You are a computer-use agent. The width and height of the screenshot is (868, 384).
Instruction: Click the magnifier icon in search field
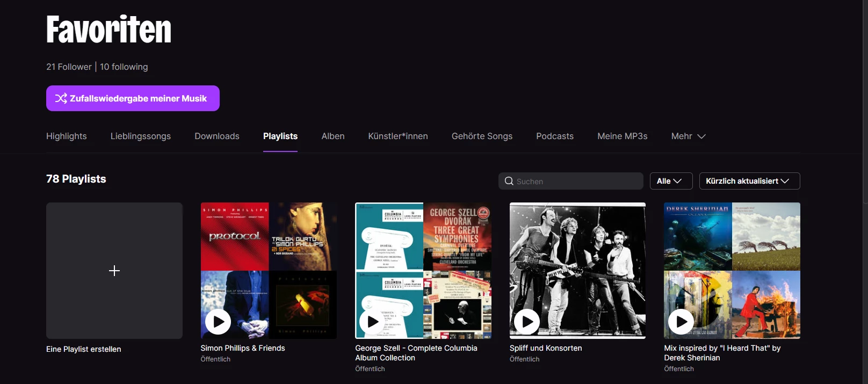click(509, 181)
